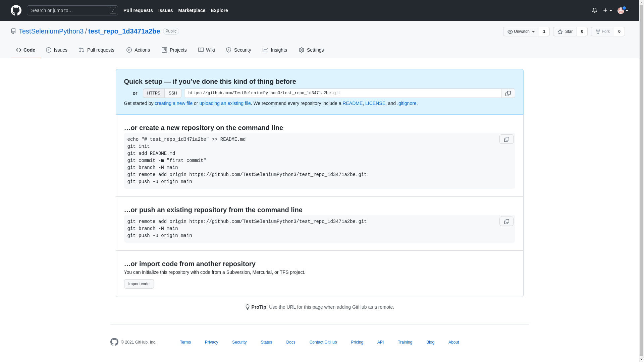Select the Code tab
Image resolution: width=644 pixels, height=362 pixels.
coord(25,50)
